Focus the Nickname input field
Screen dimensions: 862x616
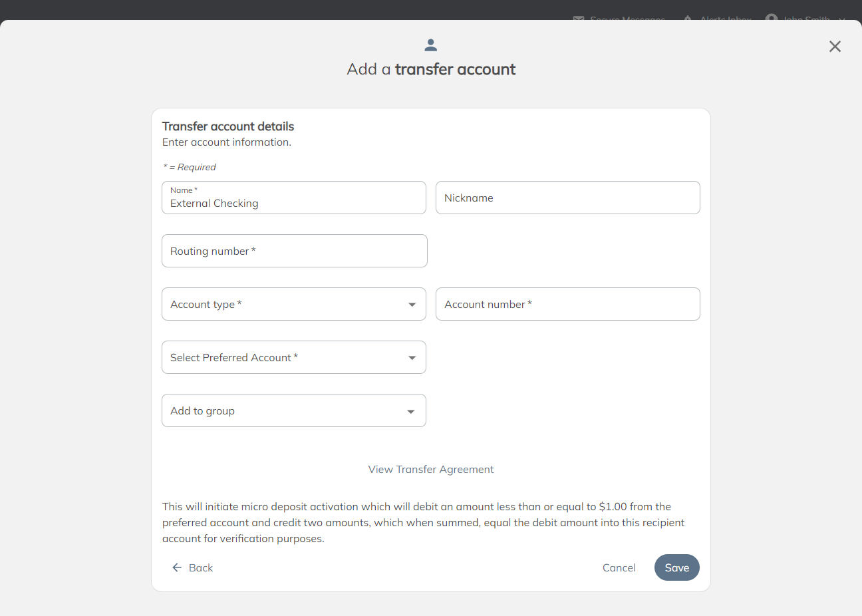tap(567, 198)
